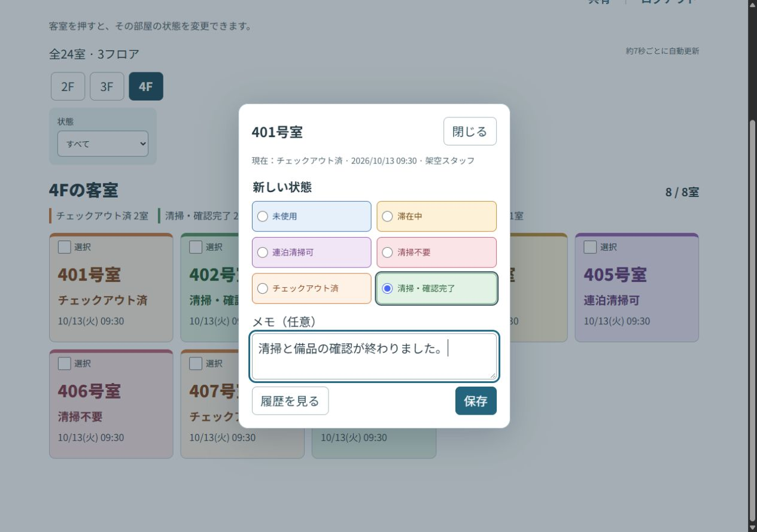Click the 4Fの客室 section heading
757x532 pixels.
(84, 190)
